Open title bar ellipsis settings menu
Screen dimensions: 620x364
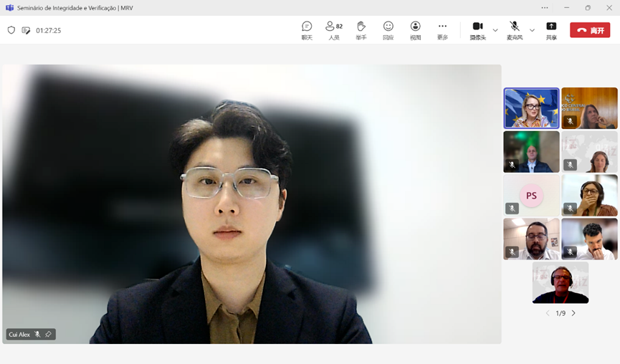point(545,8)
